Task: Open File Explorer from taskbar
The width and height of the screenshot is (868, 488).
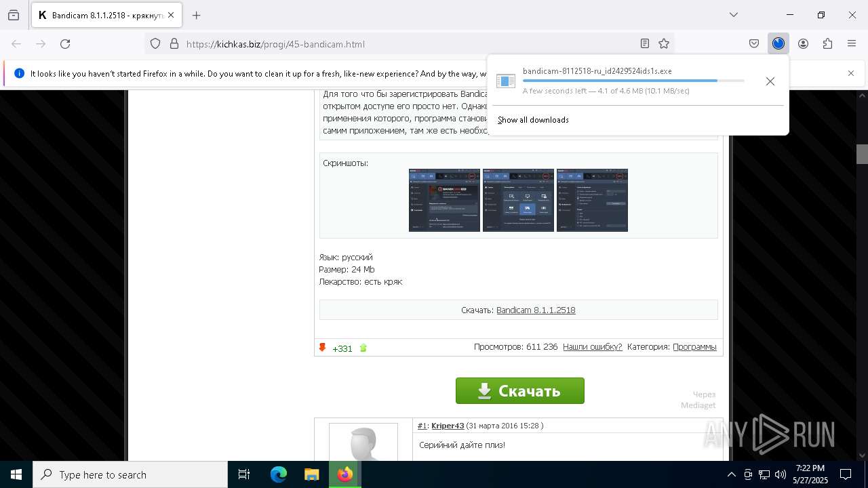Action: point(311,474)
